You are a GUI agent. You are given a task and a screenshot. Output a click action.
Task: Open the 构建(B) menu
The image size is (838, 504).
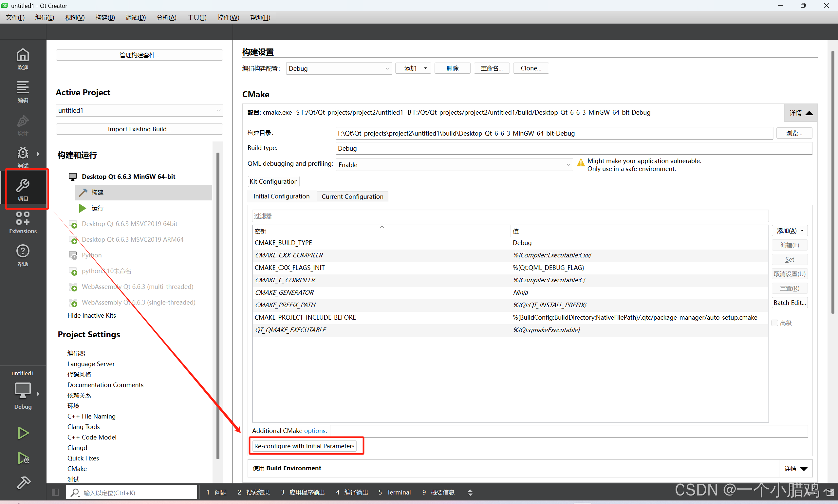pyautogui.click(x=105, y=17)
